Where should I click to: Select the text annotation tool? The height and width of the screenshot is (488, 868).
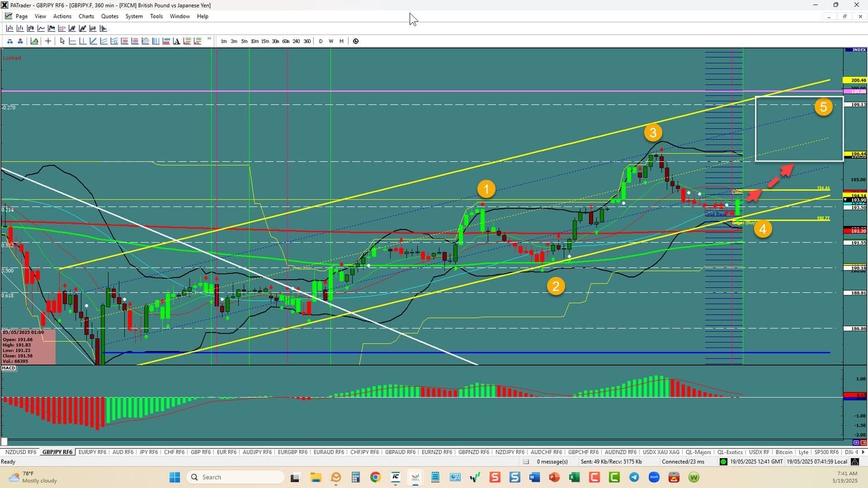[177, 41]
